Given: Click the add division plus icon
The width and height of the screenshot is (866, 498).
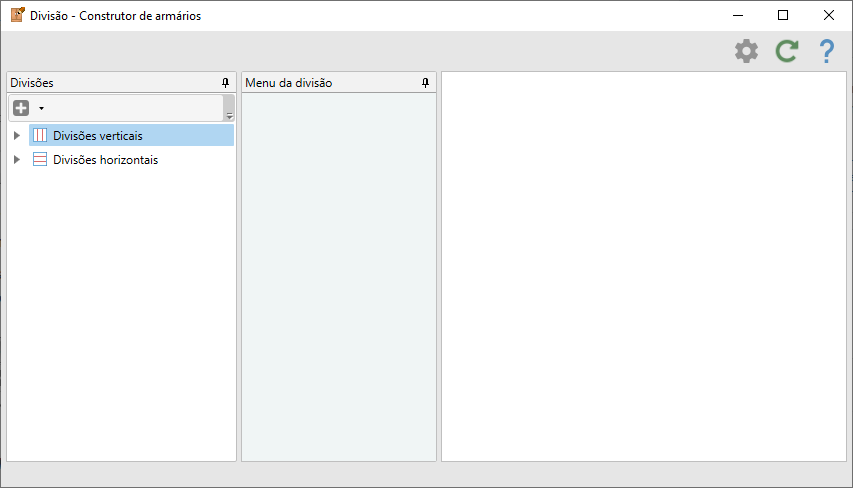Looking at the screenshot, I should click(x=21, y=108).
